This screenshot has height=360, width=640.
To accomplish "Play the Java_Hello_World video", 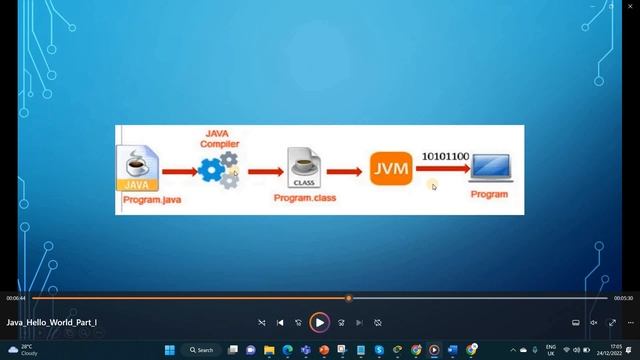I will click(320, 323).
